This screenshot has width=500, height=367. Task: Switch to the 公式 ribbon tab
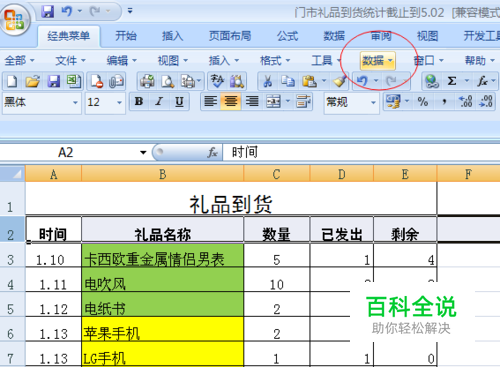pyautogui.click(x=287, y=36)
